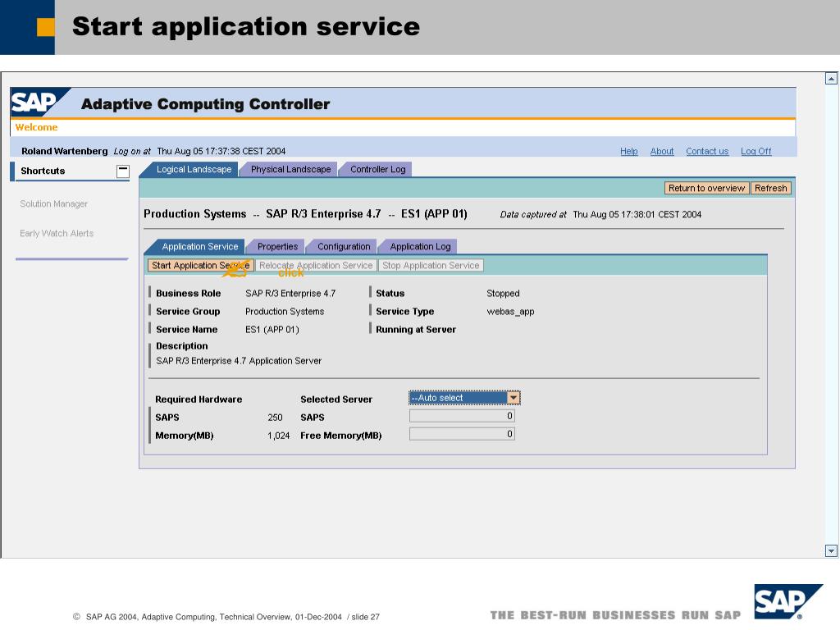Follow the Contact us link

(x=707, y=151)
